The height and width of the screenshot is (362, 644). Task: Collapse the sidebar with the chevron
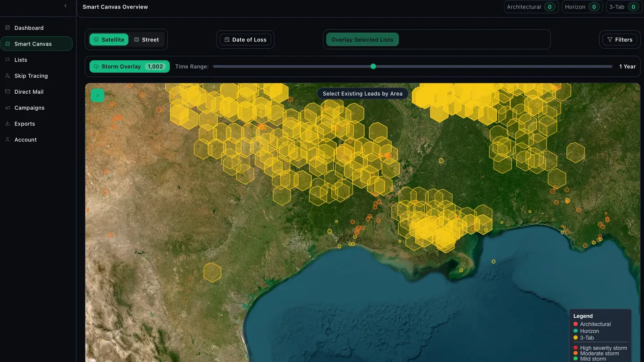[x=66, y=6]
